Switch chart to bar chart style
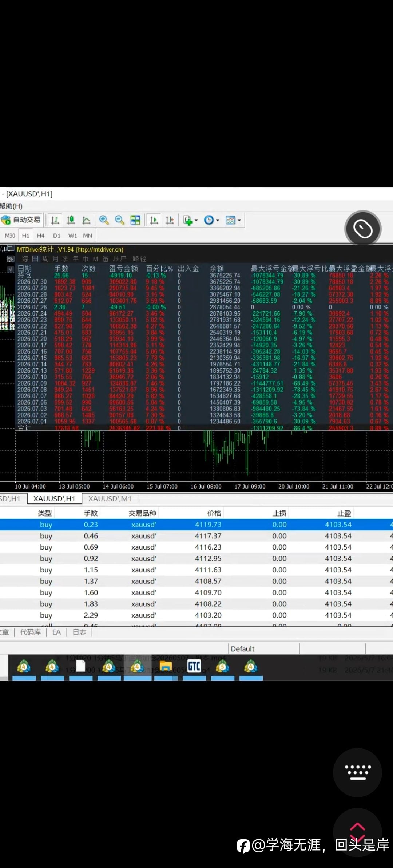393x868 pixels. click(x=55, y=220)
